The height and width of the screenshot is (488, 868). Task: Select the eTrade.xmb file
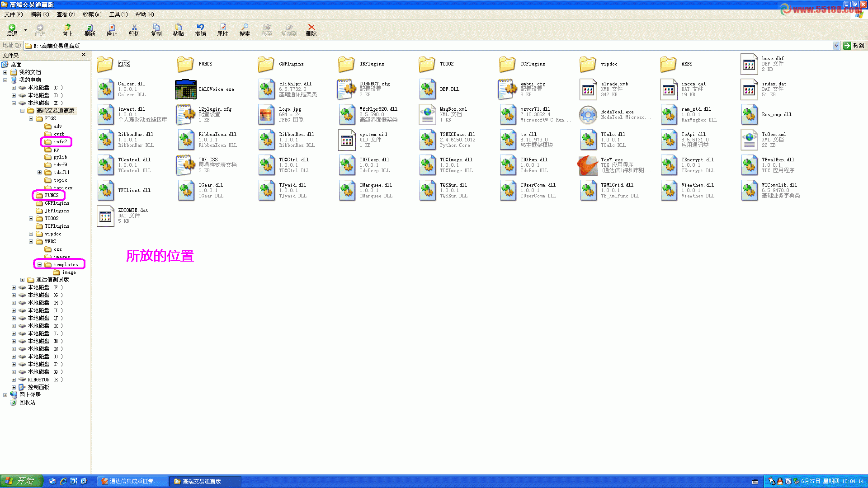[588, 89]
